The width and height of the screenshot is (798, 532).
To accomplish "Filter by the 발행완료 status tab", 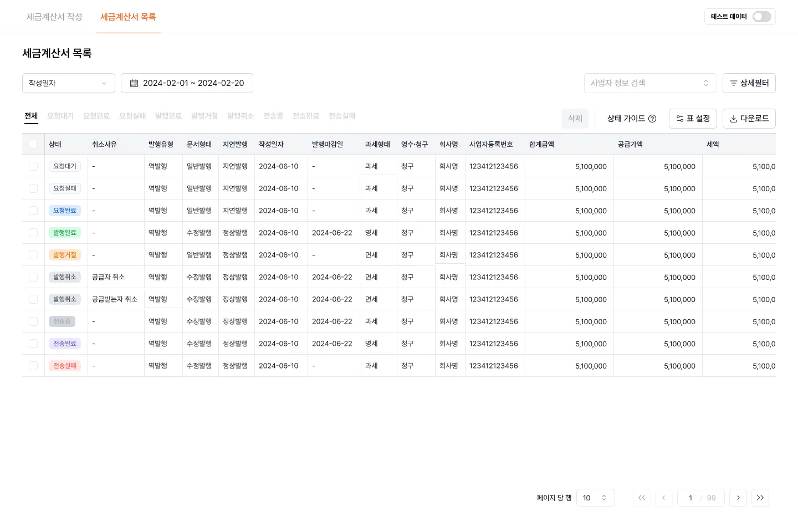I will click(168, 116).
